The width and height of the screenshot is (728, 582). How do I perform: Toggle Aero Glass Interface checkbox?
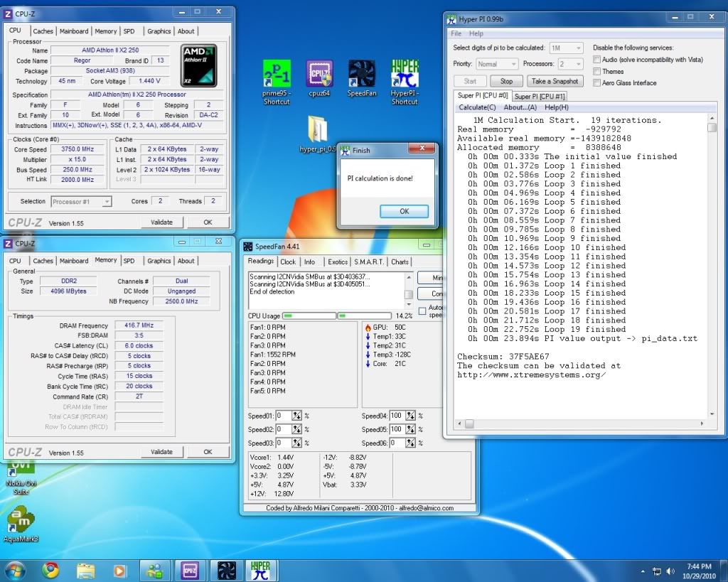[596, 82]
